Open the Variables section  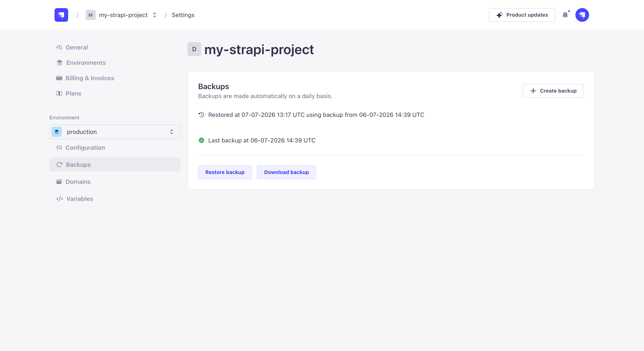click(79, 199)
